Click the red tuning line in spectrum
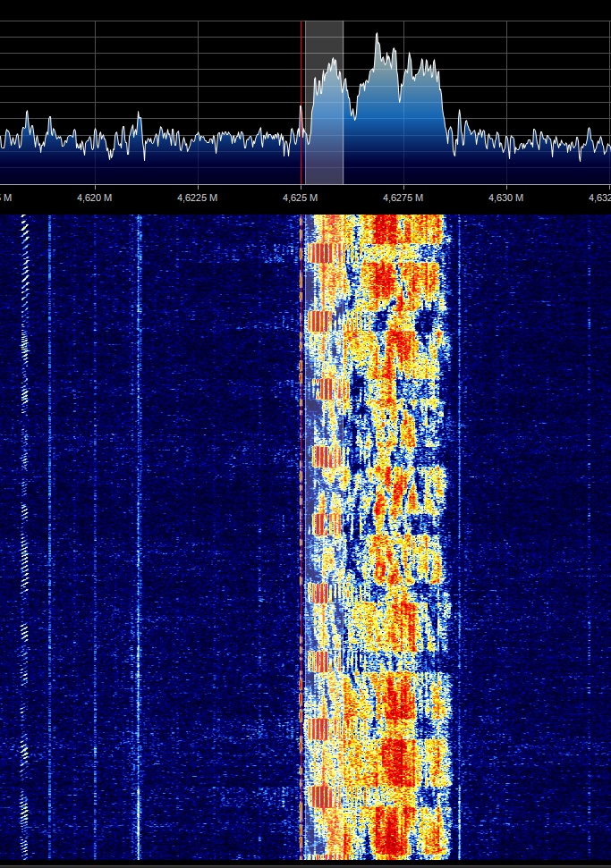Screen dimensions: 611x868 point(301,103)
